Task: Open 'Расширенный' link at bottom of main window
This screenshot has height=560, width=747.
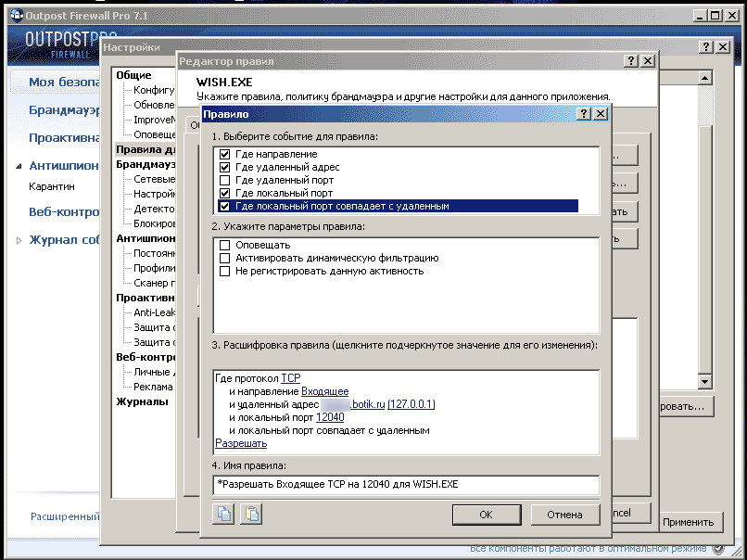Action: coord(65,516)
